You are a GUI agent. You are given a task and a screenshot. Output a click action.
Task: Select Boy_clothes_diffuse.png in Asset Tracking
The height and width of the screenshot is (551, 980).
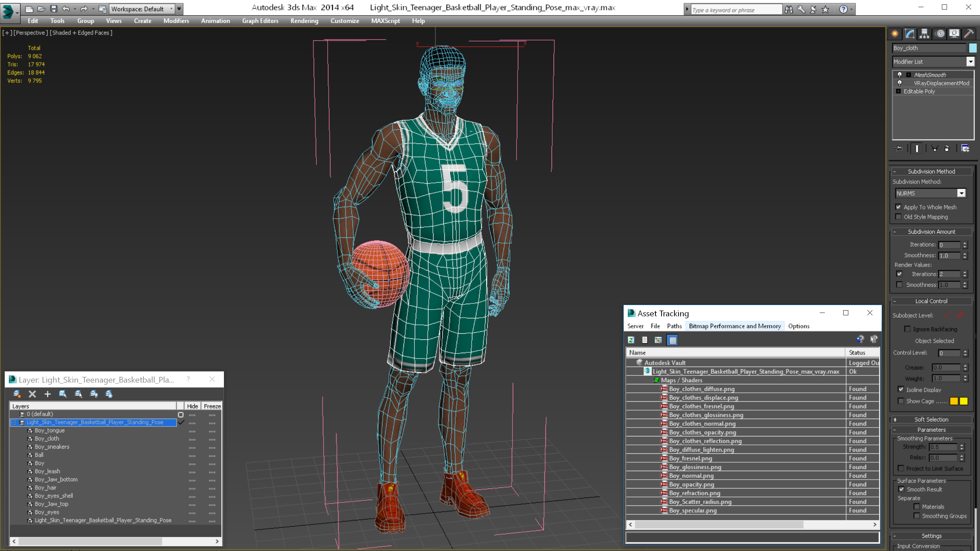(702, 389)
